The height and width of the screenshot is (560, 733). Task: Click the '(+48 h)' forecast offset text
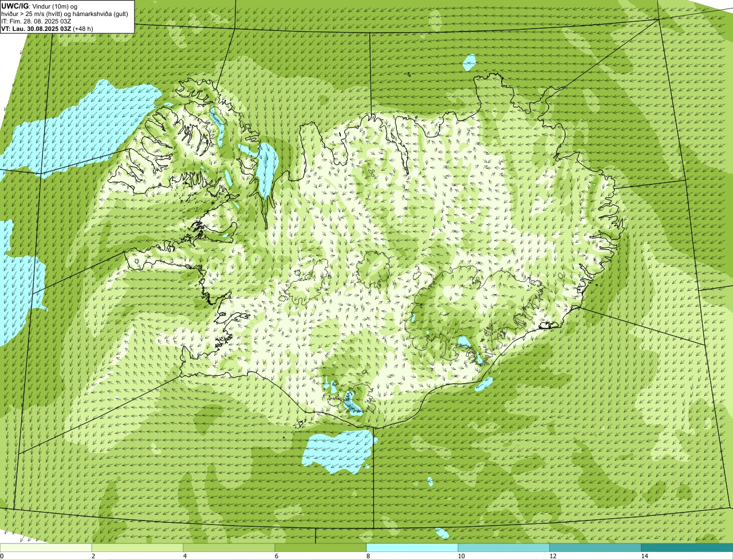click(83, 29)
